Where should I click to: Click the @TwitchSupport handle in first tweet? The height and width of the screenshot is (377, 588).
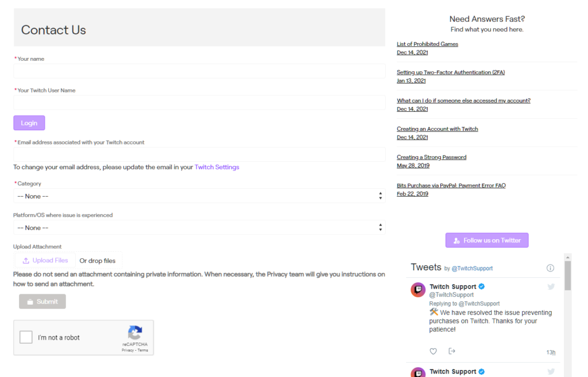tap(451, 295)
